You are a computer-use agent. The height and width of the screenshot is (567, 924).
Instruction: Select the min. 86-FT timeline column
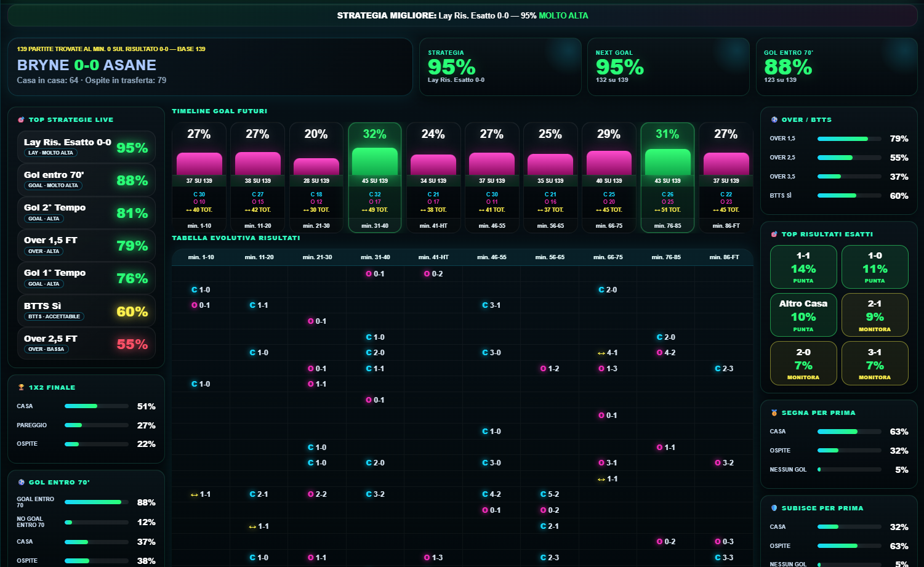[x=726, y=177]
